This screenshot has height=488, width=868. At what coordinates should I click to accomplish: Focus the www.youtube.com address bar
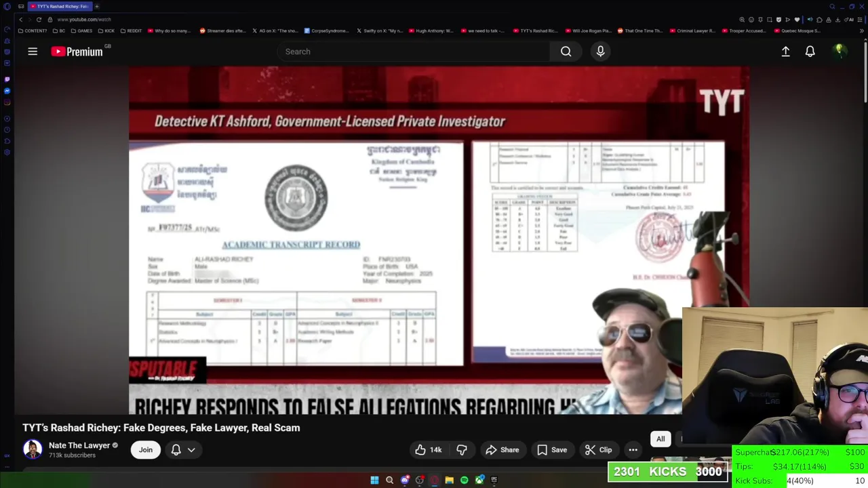84,20
